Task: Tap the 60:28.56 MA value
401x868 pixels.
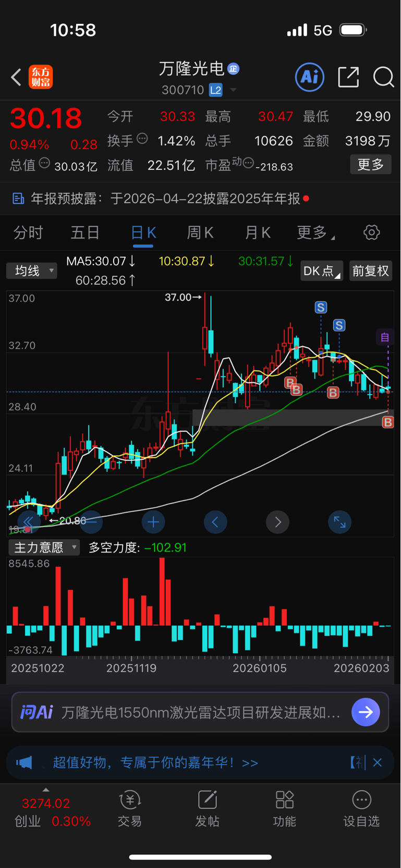Action: [x=106, y=280]
